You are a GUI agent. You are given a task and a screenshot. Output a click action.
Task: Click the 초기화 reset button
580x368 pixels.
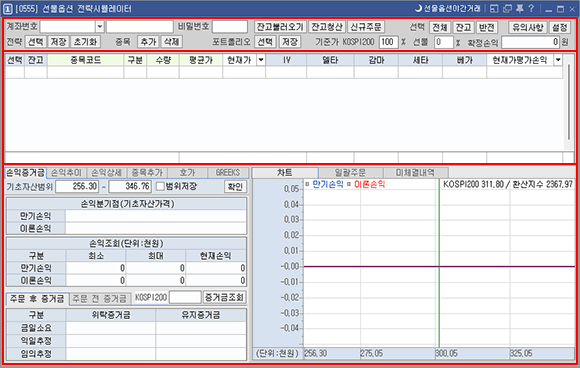(85, 42)
